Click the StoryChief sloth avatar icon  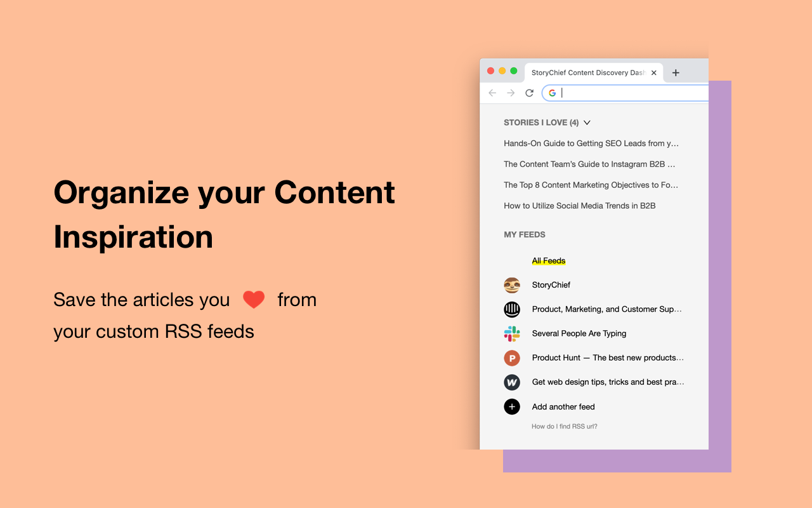(x=512, y=285)
